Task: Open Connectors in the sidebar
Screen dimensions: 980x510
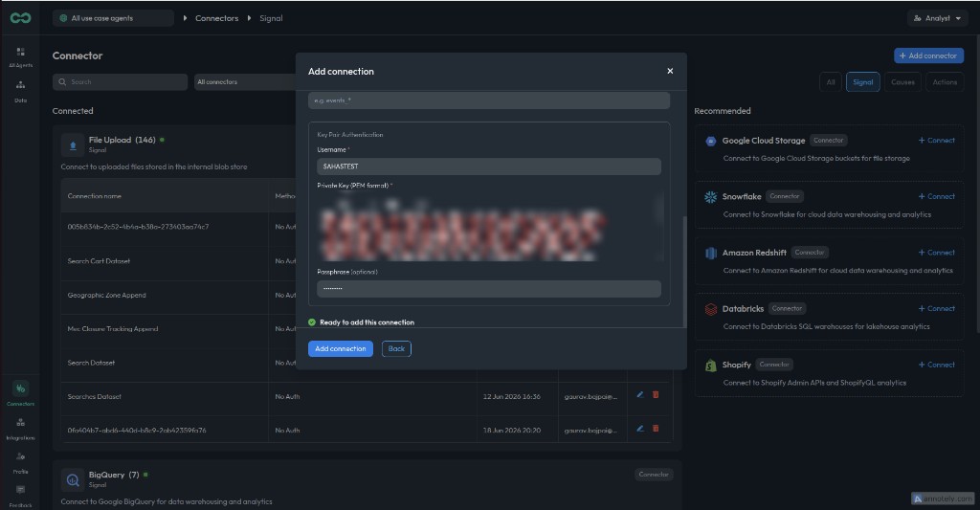Action: tap(21, 394)
